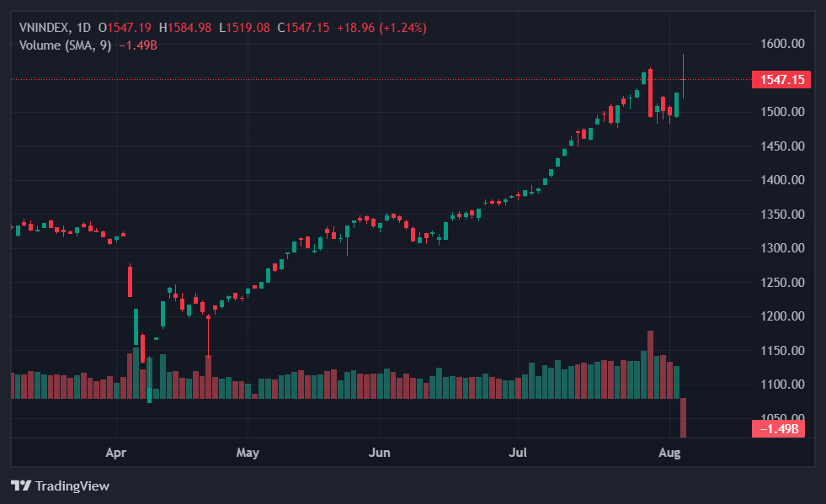This screenshot has width=826, height=504.
Task: Select the VNINDEX symbol name
Action: coord(45,28)
